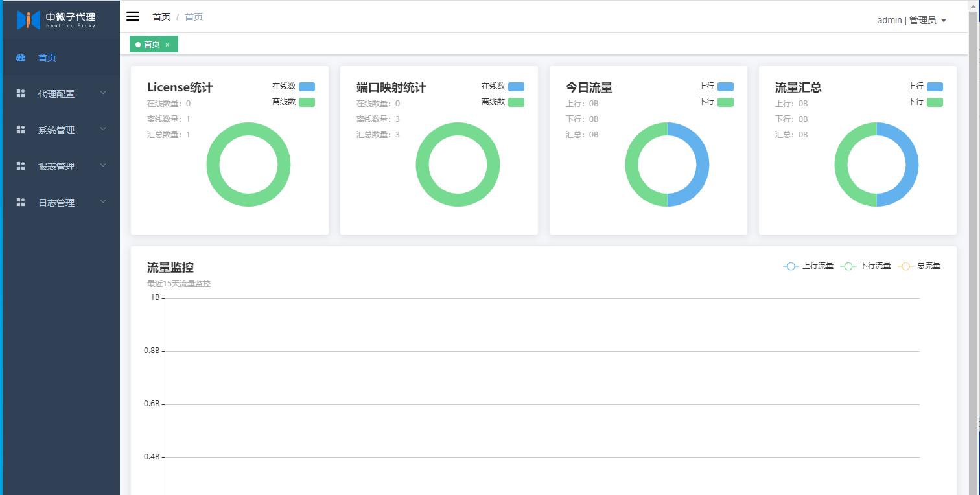Image resolution: width=980 pixels, height=495 pixels.
Task: Click the 首页 breadcrumb link
Action: (161, 17)
